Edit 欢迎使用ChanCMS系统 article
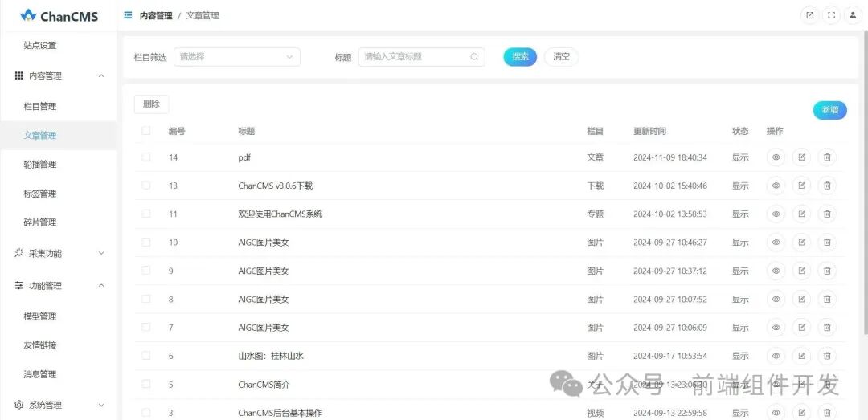The width and height of the screenshot is (868, 420). 801,214
